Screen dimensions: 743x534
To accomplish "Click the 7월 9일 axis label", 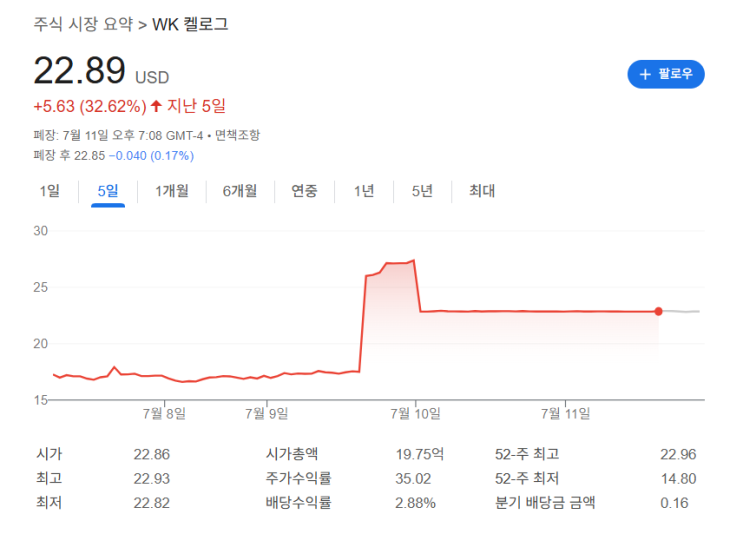I will coord(267,414).
